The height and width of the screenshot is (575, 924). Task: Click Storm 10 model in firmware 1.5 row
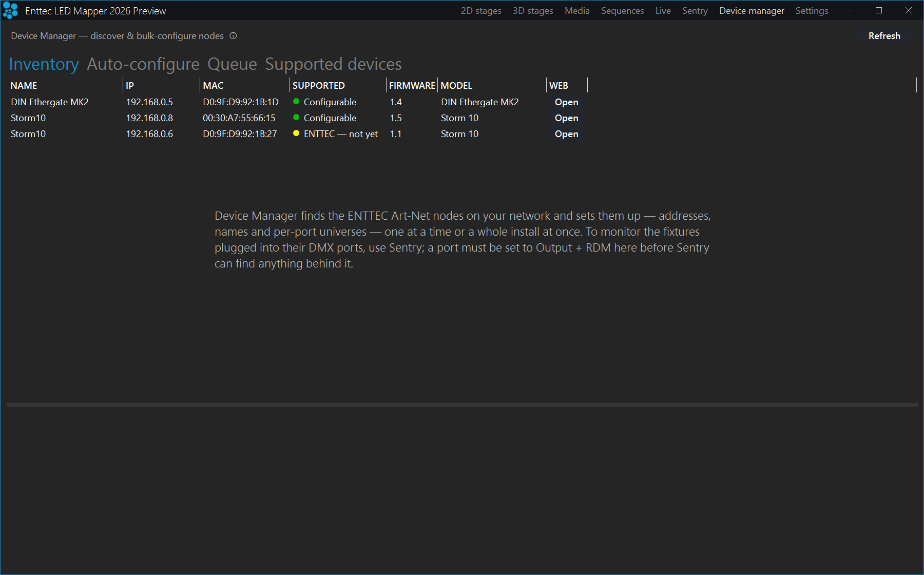[459, 118]
